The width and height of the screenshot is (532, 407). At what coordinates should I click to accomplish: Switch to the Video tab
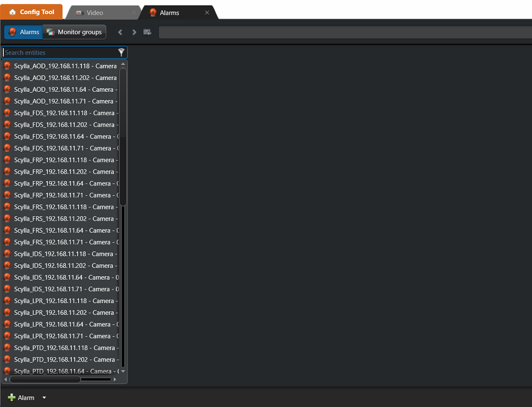click(x=94, y=13)
